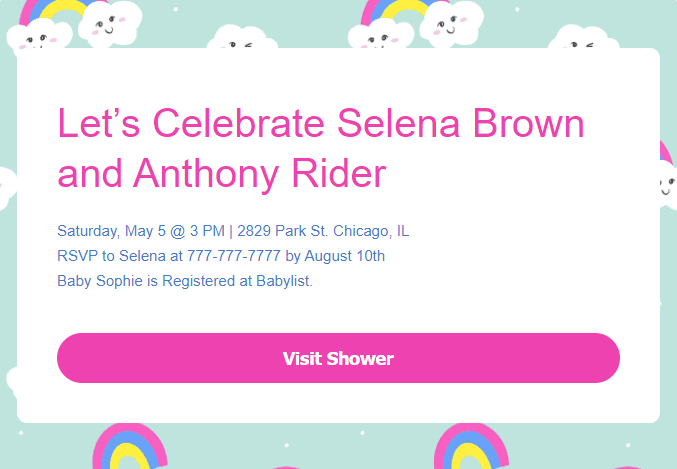Click the 777-777-7777 phone number
This screenshot has width=677, height=469.
click(234, 256)
